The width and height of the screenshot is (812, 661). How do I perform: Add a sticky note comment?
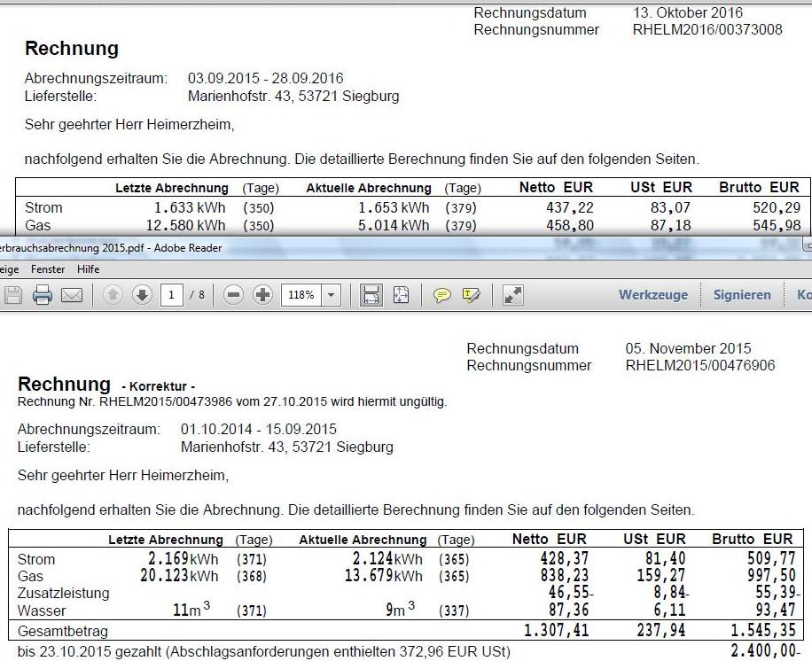pyautogui.click(x=441, y=296)
